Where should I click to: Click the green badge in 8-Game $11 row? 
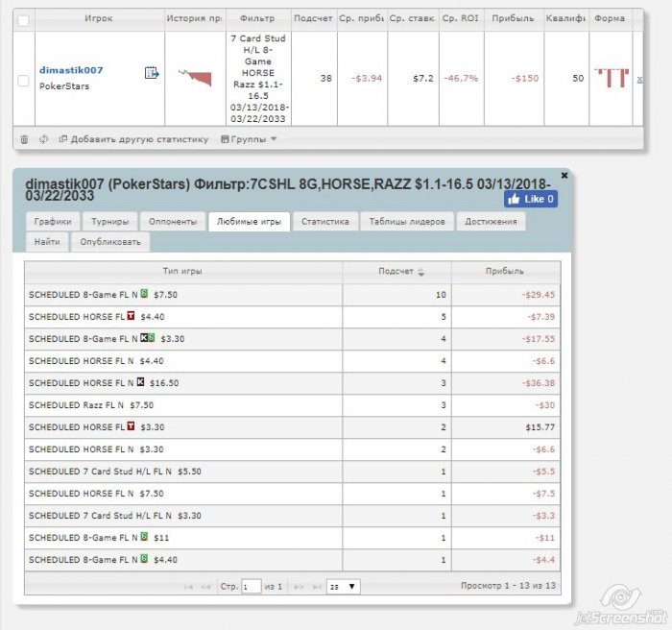[144, 537]
